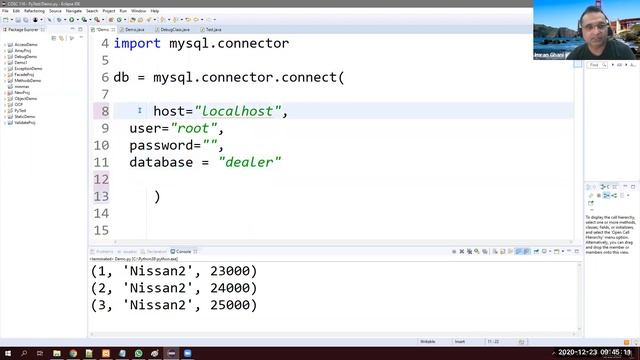
Task: Minimize the Console view
Action: click(569, 251)
